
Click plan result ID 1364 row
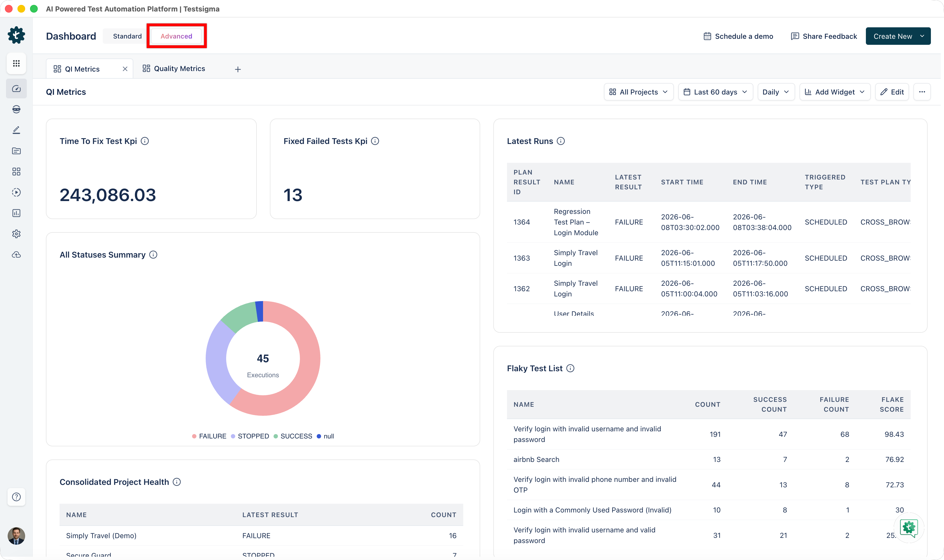tap(708, 222)
